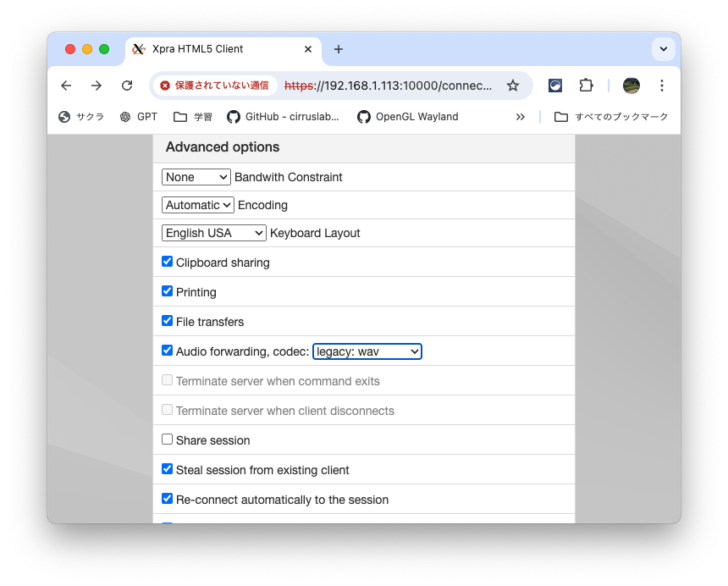
Task: Toggle Audio forwarding checkbox
Action: [x=167, y=351]
